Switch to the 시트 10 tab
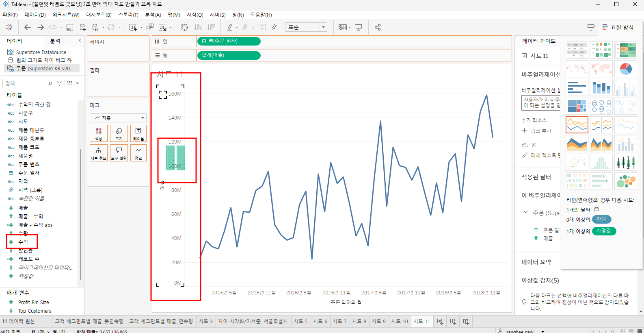Screen dimensions: 644x333 [x=400, y=321]
